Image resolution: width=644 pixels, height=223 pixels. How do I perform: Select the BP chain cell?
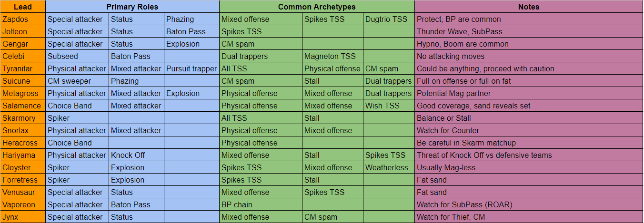pos(261,205)
